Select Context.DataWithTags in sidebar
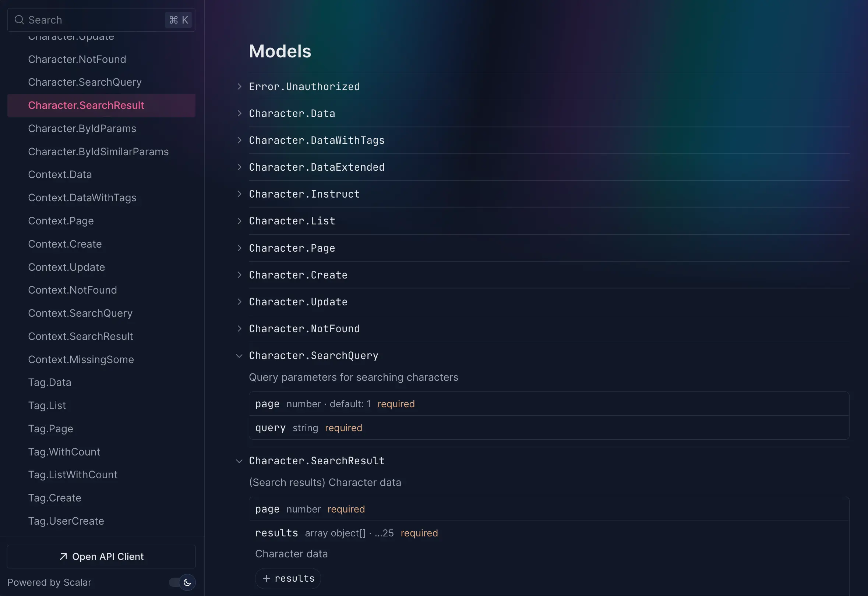This screenshot has width=868, height=596. click(82, 198)
